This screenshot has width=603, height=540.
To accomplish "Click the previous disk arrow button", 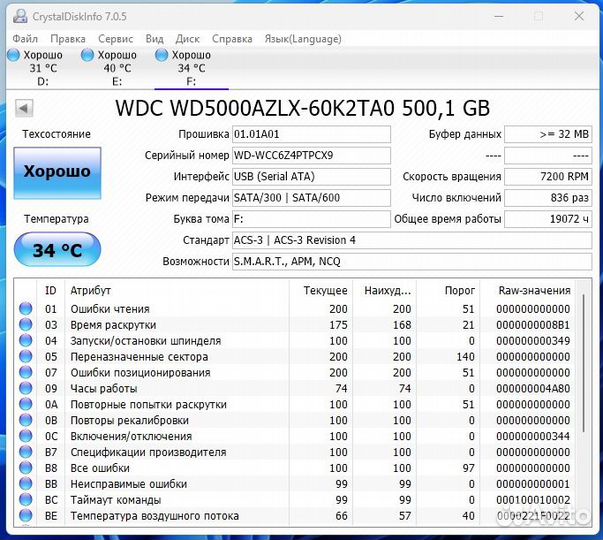I will coord(24,108).
